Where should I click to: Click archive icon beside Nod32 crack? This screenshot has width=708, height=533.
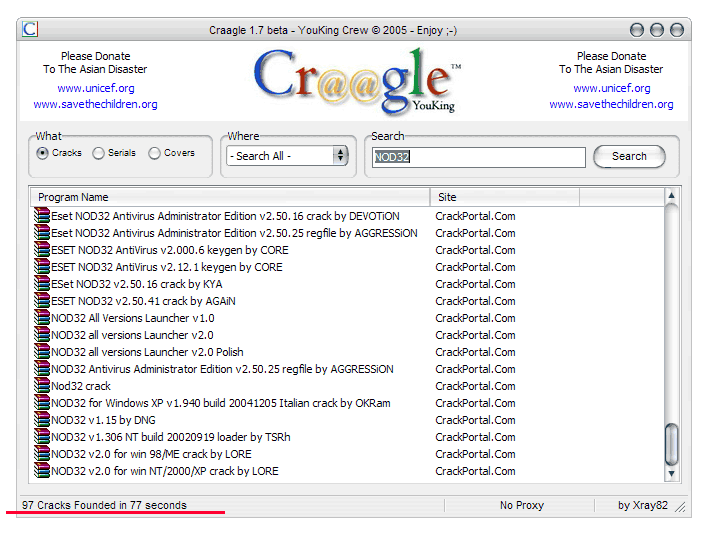42,385
